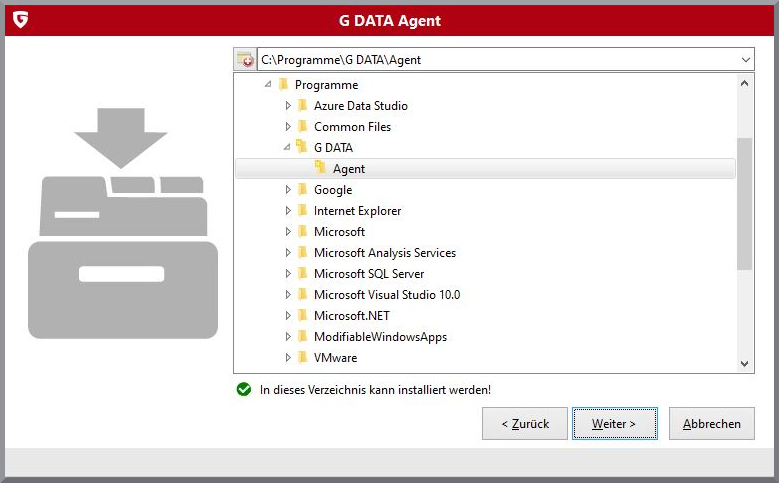This screenshot has width=779, height=483.
Task: Select the Agent folder label
Action: point(349,169)
